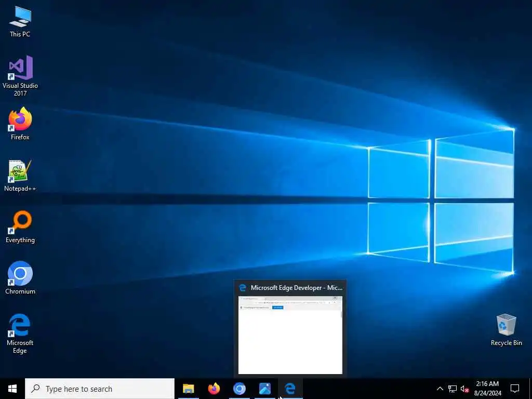Select the Visual Studio 2017 shortcut
The image size is (532, 399).
pyautogui.click(x=20, y=75)
